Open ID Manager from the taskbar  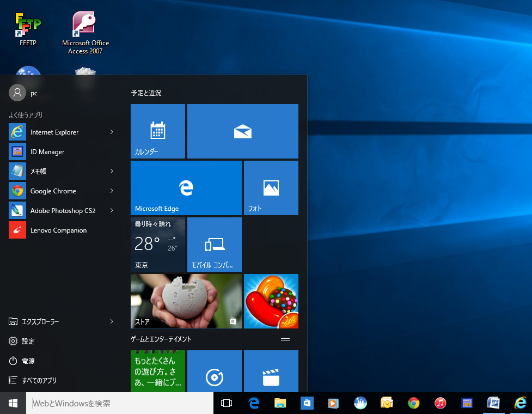467,403
